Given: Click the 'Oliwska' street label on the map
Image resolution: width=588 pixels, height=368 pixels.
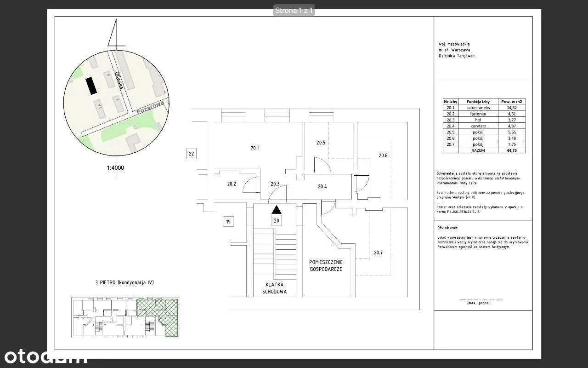Looking at the screenshot, I should pos(119,80).
